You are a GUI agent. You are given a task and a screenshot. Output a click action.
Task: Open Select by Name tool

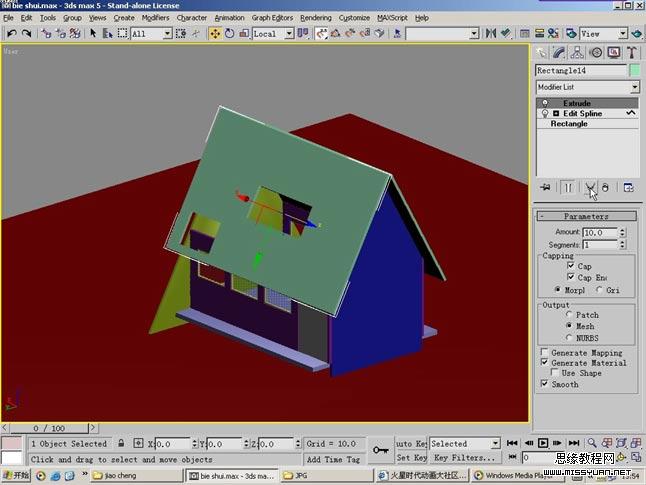click(x=108, y=33)
